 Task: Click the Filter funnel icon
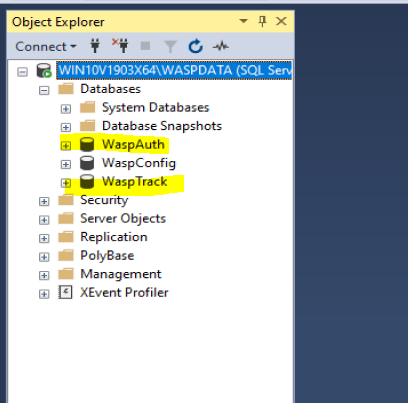point(170,46)
